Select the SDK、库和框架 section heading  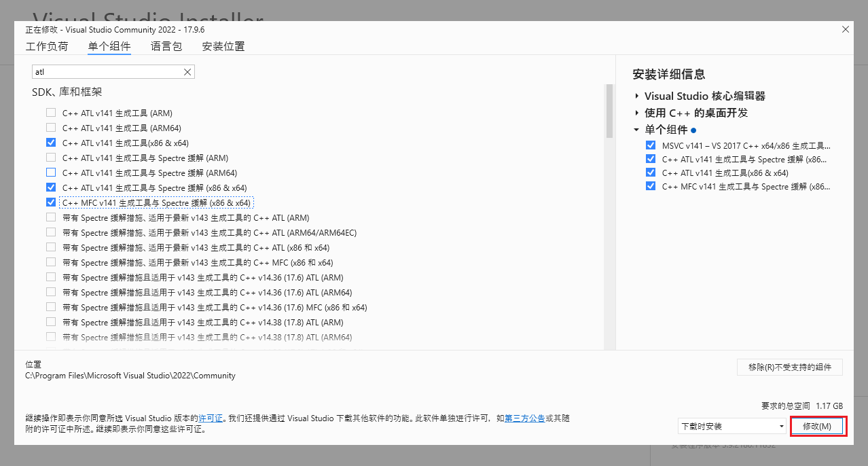67,92
